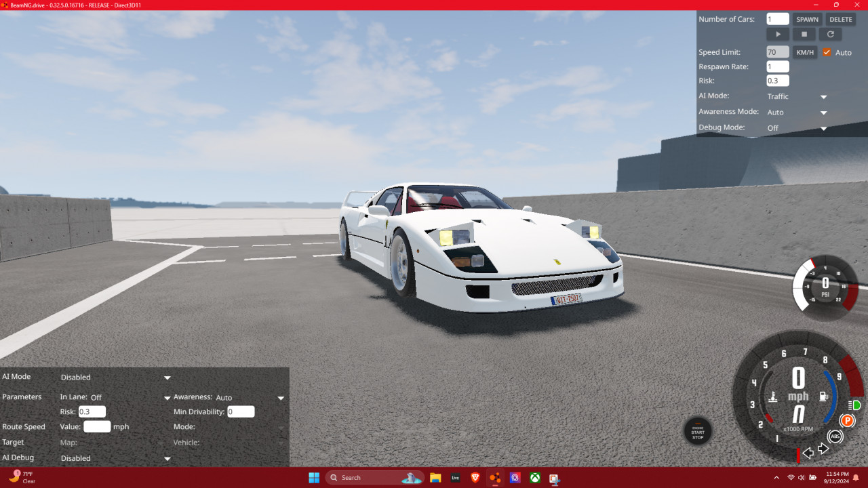Viewport: 868px width, 488px height.
Task: Toggle the KM/H unit button
Action: 805,52
